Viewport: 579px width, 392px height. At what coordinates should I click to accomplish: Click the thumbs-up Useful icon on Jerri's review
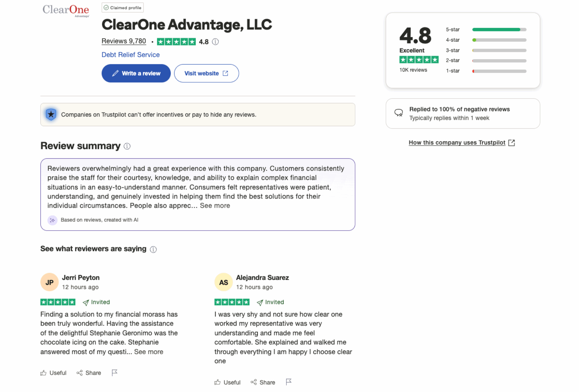click(44, 372)
